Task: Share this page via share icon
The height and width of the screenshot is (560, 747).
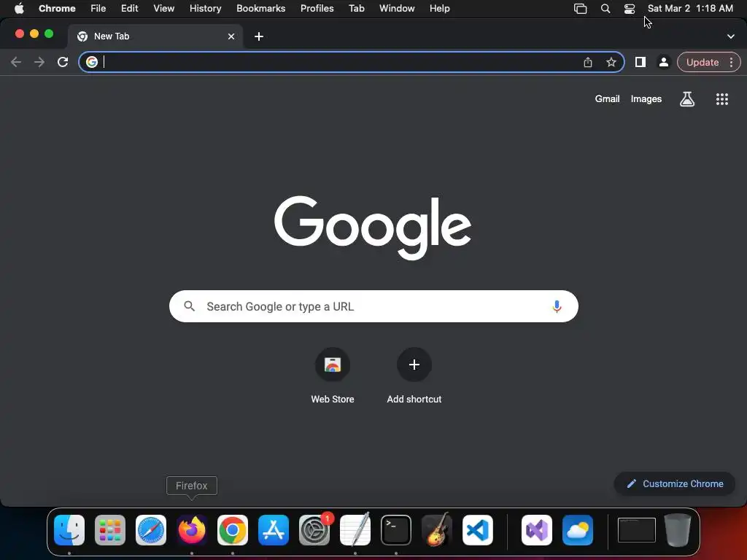Action: click(x=588, y=62)
